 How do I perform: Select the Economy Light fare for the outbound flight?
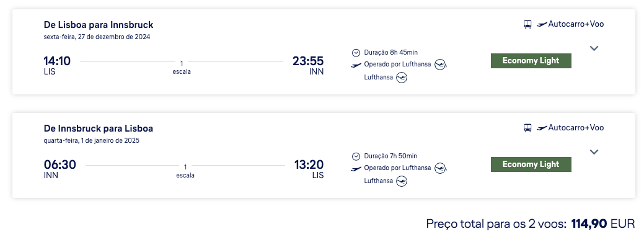pyautogui.click(x=531, y=61)
